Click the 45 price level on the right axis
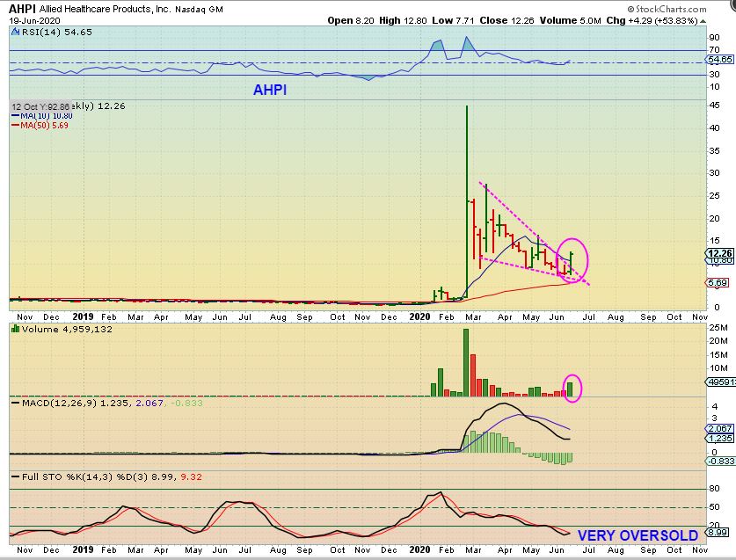The image size is (736, 560). [714, 105]
